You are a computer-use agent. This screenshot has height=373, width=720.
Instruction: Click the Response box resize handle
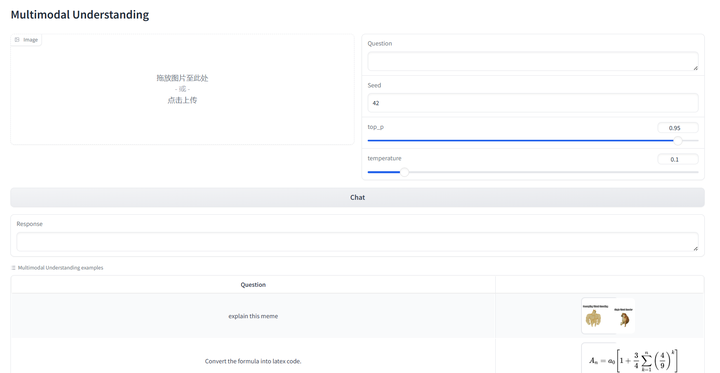tap(695, 248)
